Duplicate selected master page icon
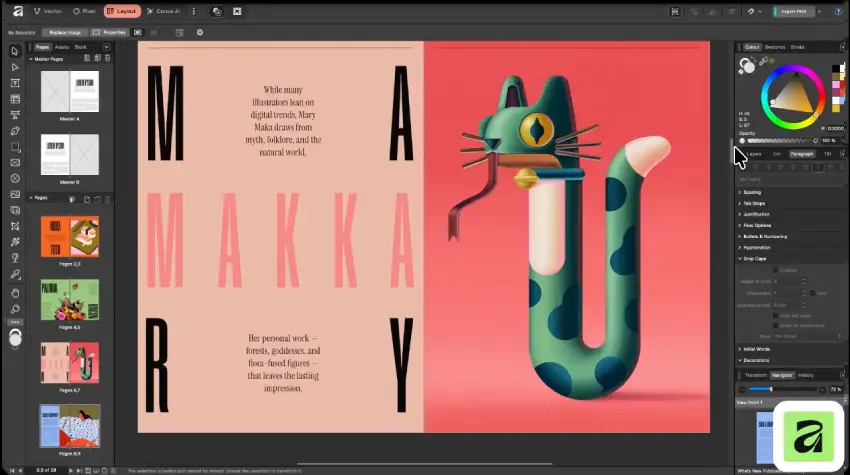The height and width of the screenshot is (475, 850). click(x=98, y=59)
